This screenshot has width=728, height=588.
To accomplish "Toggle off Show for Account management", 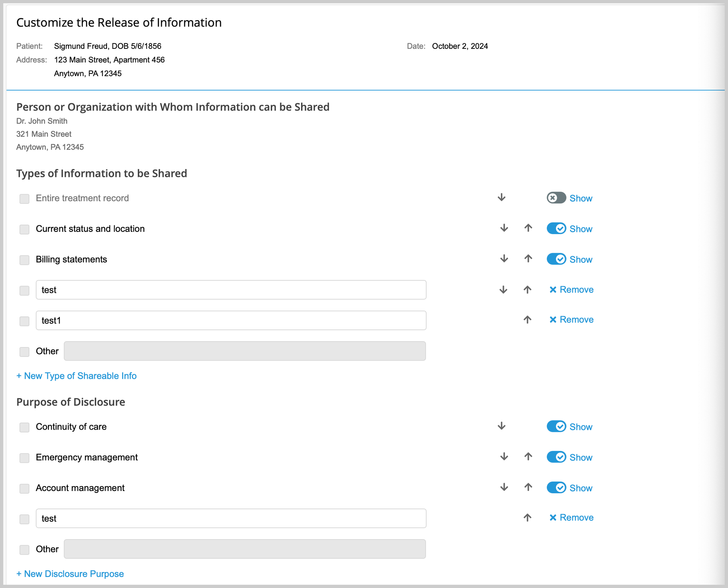I will [556, 488].
